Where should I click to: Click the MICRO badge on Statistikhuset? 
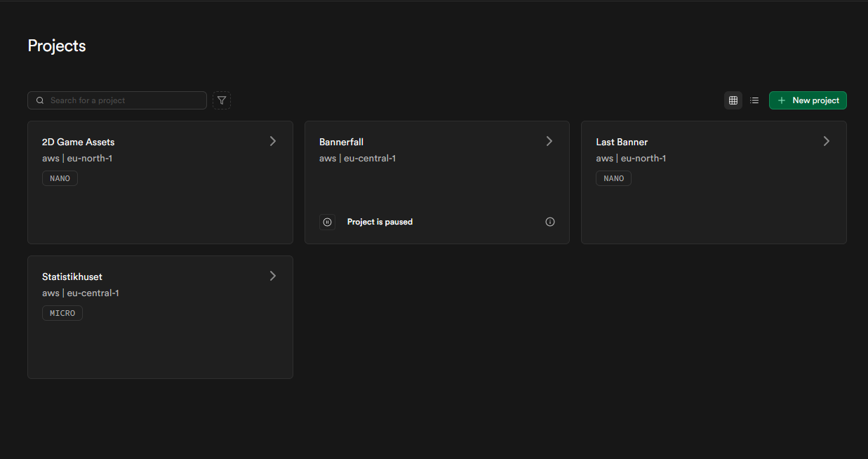(x=62, y=313)
